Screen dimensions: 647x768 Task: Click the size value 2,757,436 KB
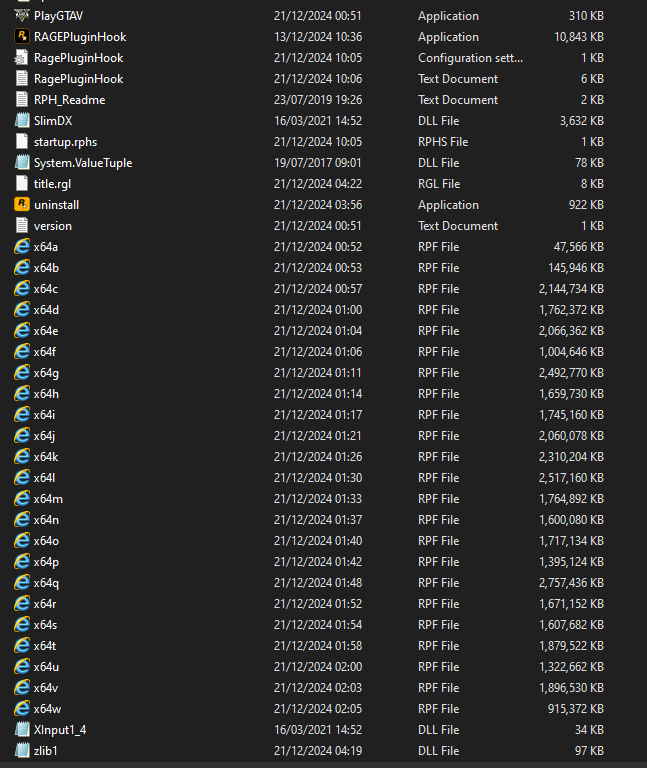(x=572, y=583)
